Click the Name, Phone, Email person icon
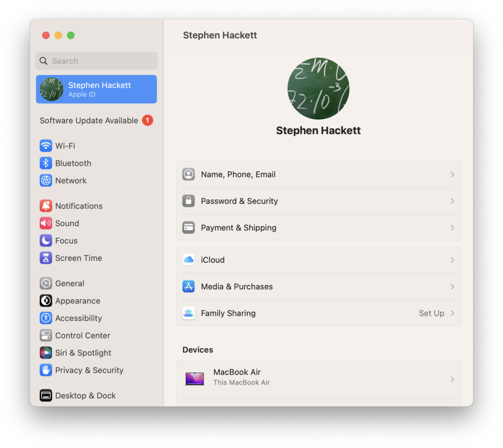This screenshot has width=503, height=448. tap(189, 174)
